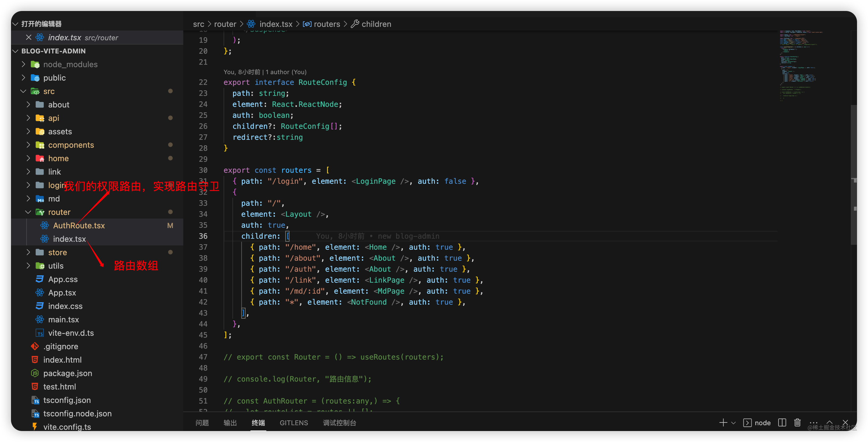
Task: Toggle panel maximize with the chevron-up icon
Action: (x=830, y=422)
